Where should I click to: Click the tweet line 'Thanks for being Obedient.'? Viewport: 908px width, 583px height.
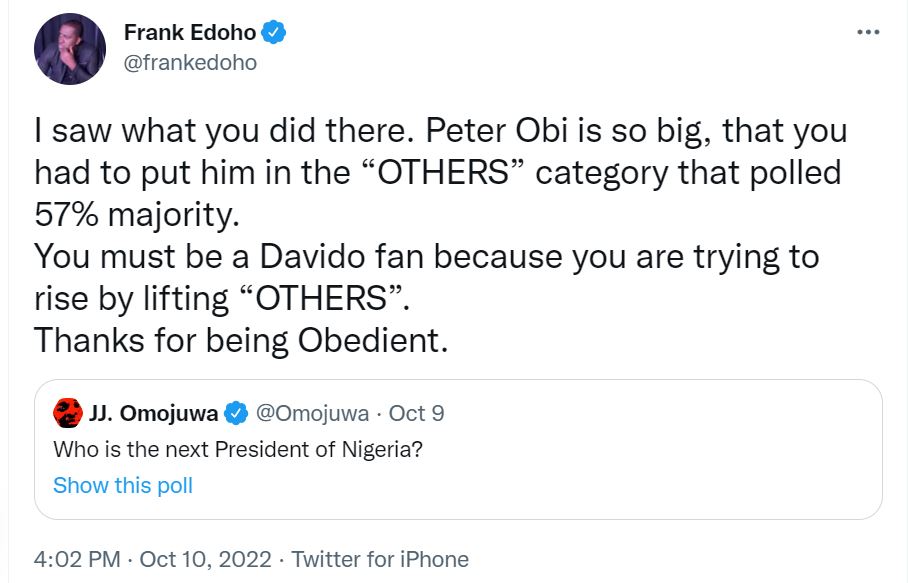pos(241,340)
